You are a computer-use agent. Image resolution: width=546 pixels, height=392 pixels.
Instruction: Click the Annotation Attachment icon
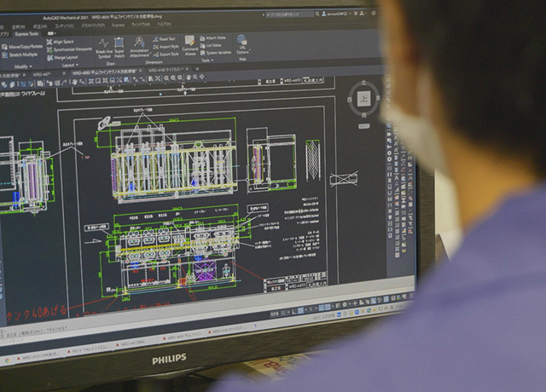139,46
